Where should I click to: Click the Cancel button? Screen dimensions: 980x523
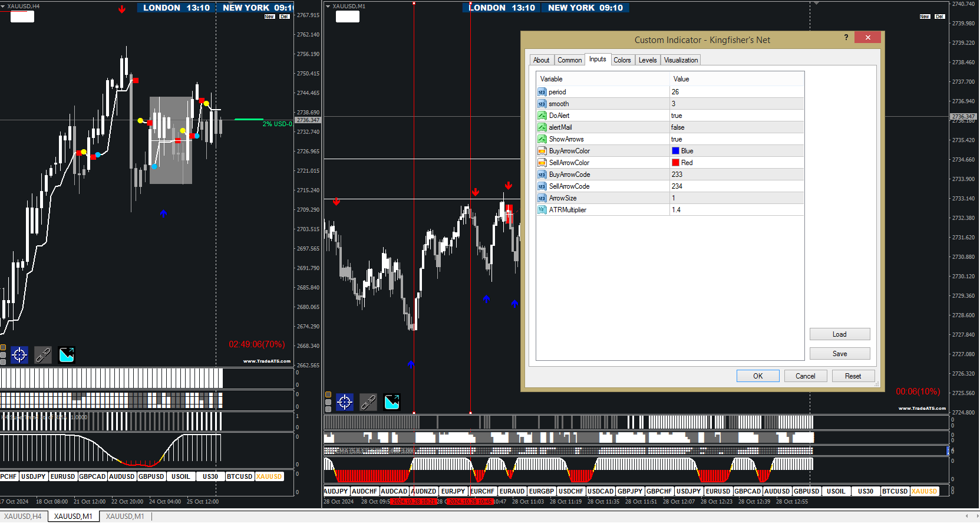point(806,376)
